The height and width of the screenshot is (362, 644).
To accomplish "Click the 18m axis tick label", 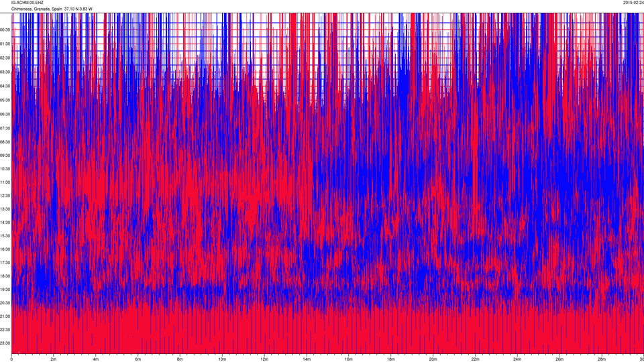I will click(x=390, y=359).
